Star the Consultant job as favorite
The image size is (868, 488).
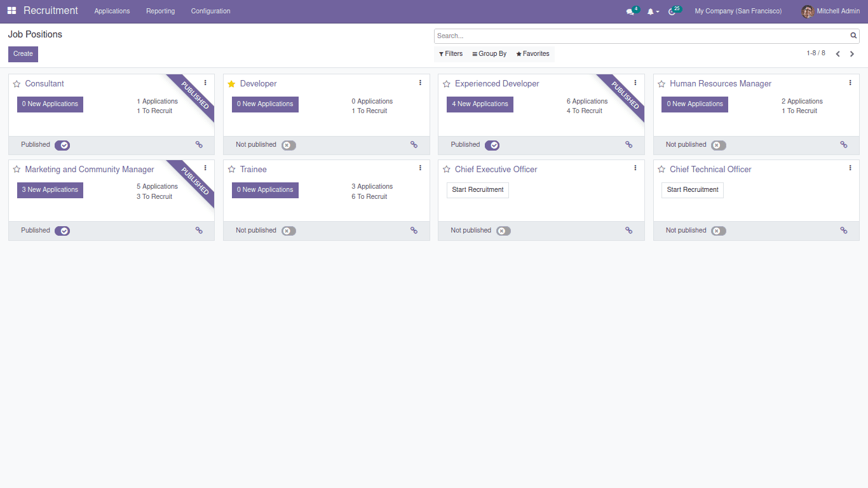coord(17,84)
